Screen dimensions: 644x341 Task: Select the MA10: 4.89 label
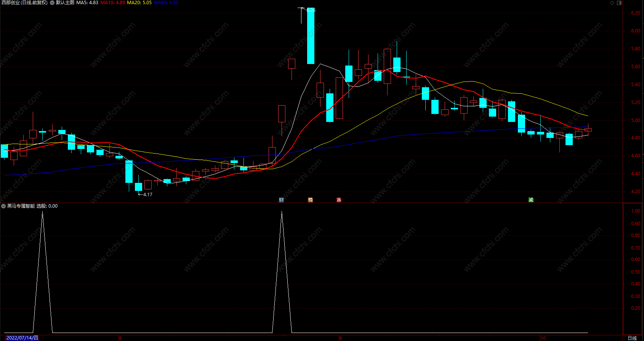(x=113, y=3)
